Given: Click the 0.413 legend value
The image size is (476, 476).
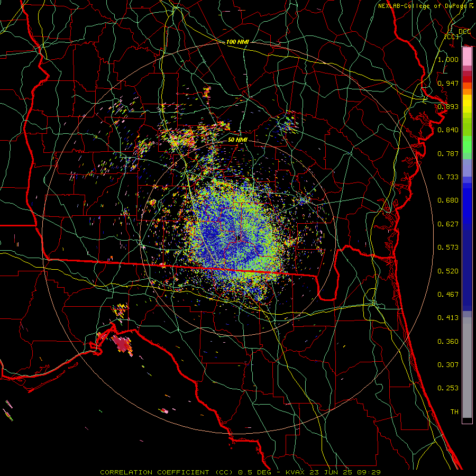Looking at the screenshot, I should pyautogui.click(x=448, y=318).
